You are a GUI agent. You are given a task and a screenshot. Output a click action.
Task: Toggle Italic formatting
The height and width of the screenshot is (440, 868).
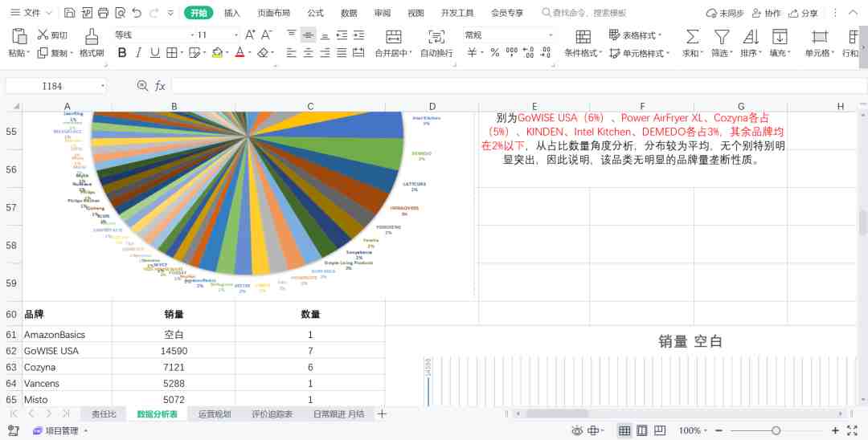(x=138, y=52)
